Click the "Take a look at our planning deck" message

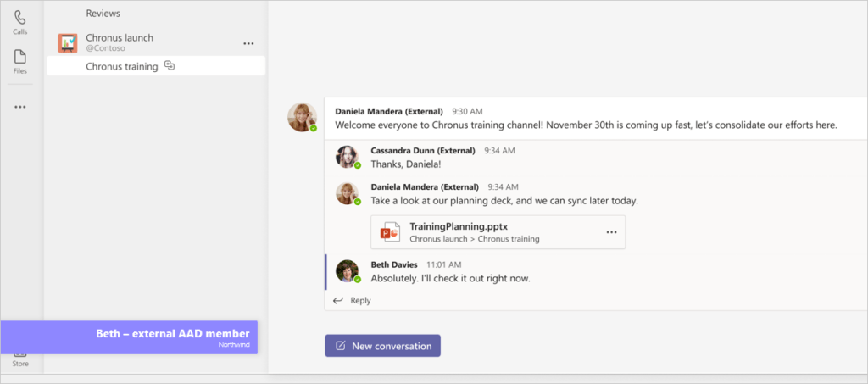pyautogui.click(x=504, y=201)
